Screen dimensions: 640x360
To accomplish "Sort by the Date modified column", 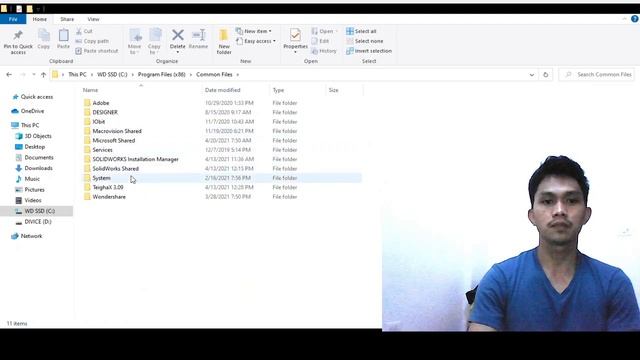I will click(222, 90).
